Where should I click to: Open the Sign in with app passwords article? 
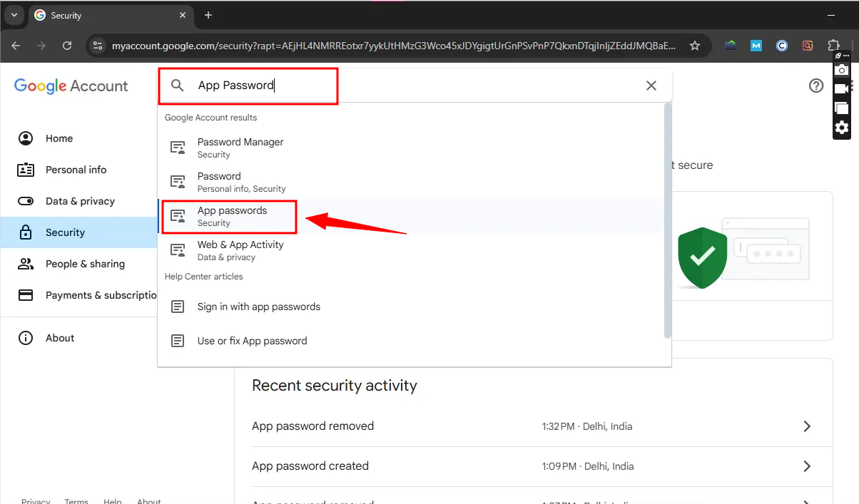(x=411, y=307)
